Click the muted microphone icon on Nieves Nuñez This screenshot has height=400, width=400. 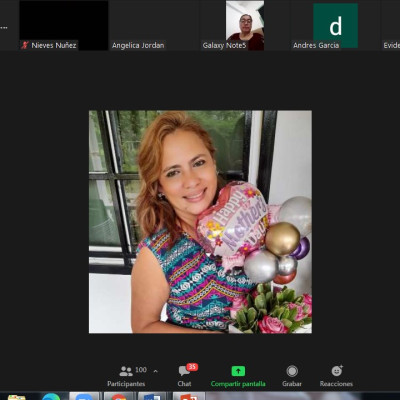click(25, 45)
